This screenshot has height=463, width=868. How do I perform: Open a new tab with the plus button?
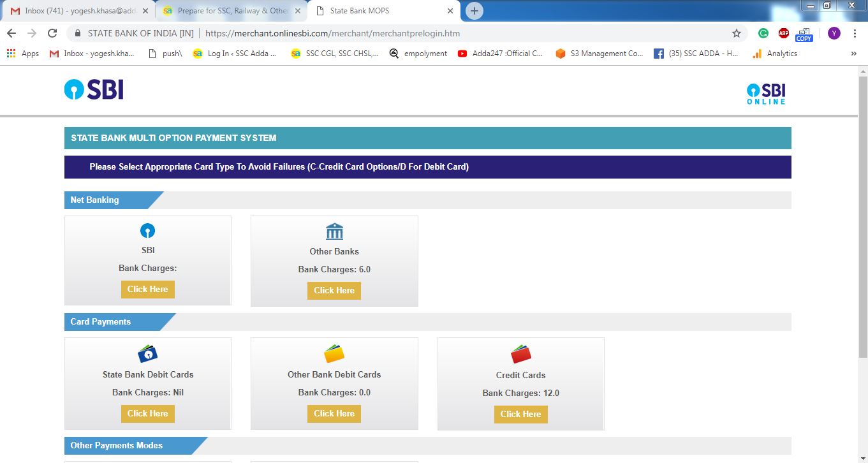tap(474, 11)
